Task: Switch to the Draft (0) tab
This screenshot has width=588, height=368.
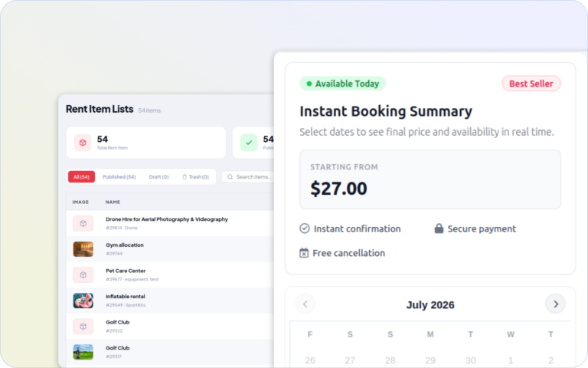Action: (x=158, y=177)
